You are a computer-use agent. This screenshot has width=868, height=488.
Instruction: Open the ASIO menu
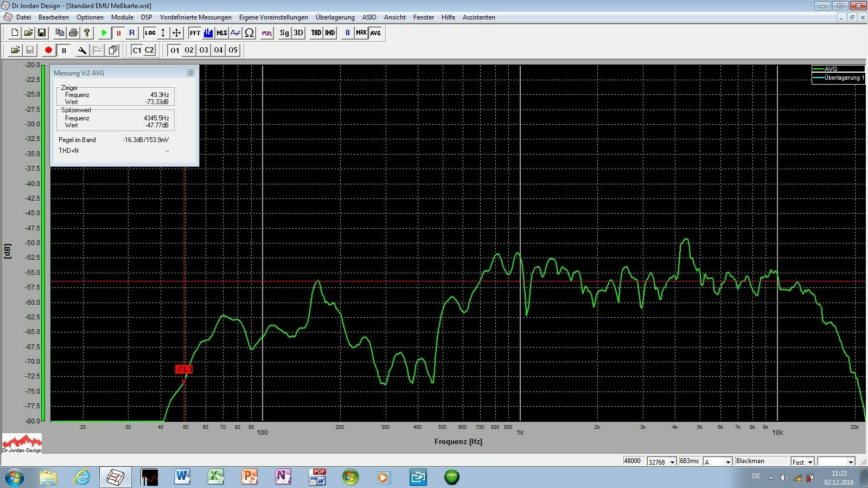369,17
